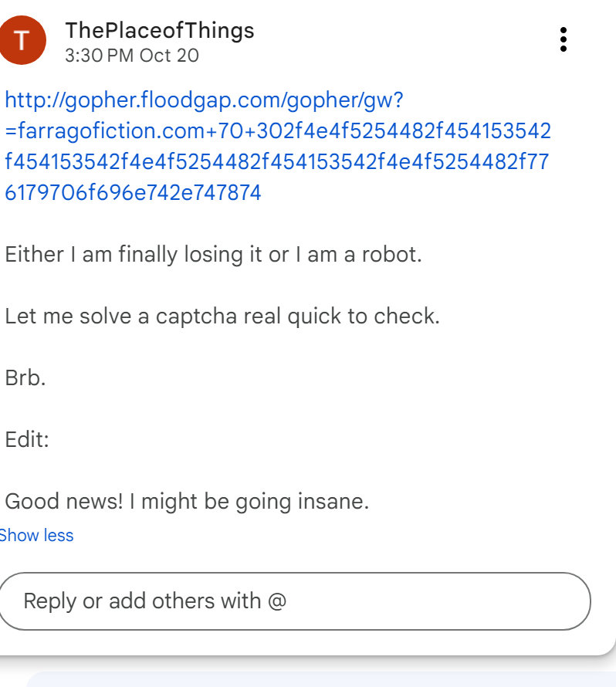Click the word 'Brb.' in the comment
Viewport: 616px width, 687px height.
[25, 378]
